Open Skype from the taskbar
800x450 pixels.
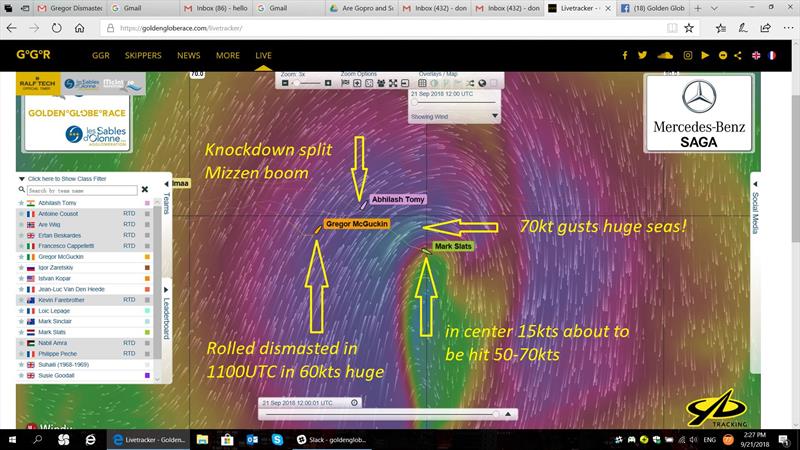pyautogui.click(x=278, y=439)
